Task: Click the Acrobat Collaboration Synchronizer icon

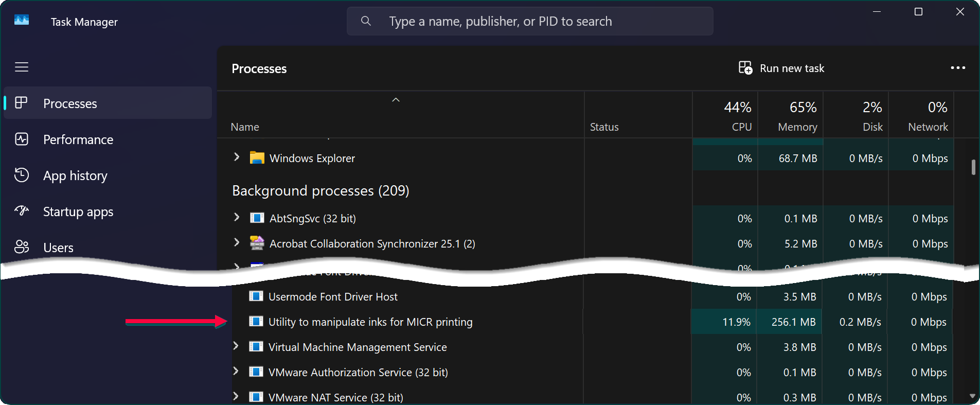Action: pos(257,243)
